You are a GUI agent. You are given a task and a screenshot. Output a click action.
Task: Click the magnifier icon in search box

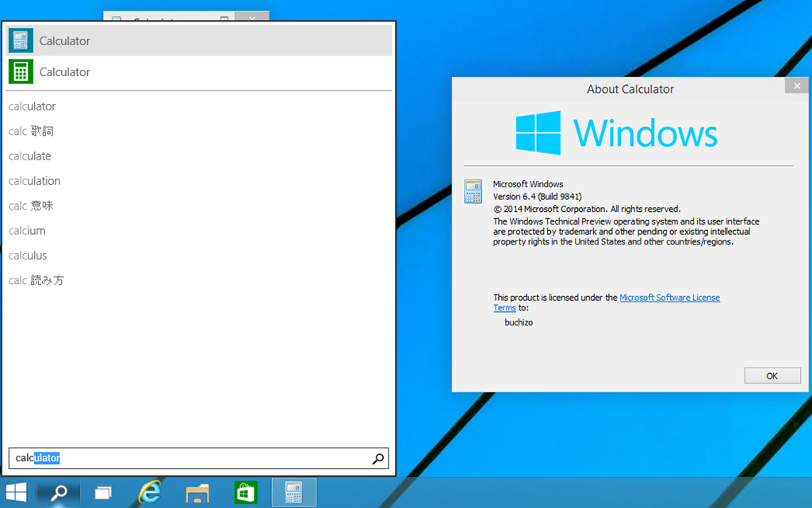pos(378,458)
